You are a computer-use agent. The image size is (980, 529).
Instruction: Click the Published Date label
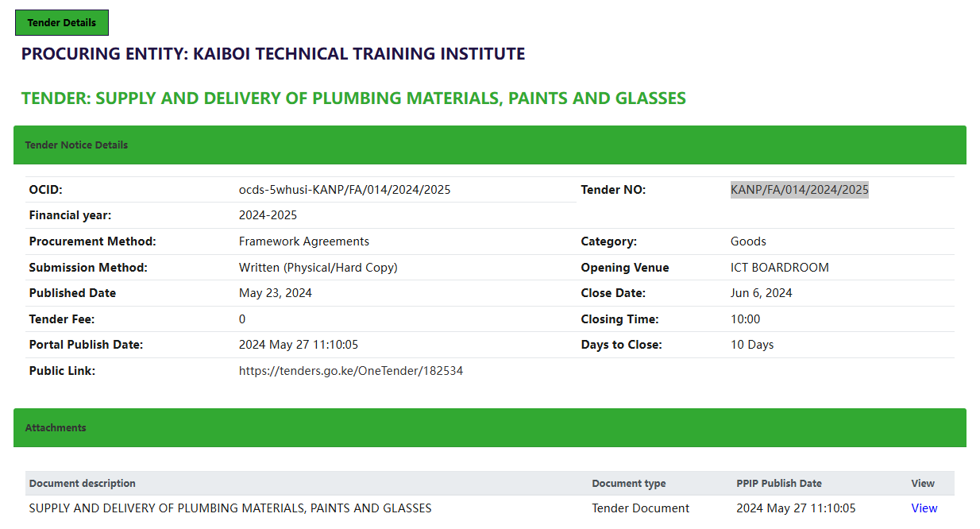click(x=72, y=293)
